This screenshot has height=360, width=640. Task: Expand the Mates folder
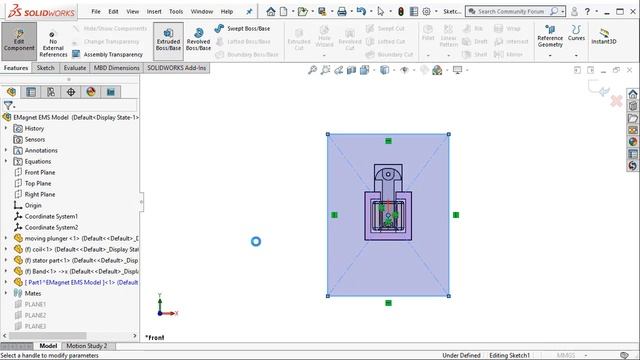coord(6,293)
